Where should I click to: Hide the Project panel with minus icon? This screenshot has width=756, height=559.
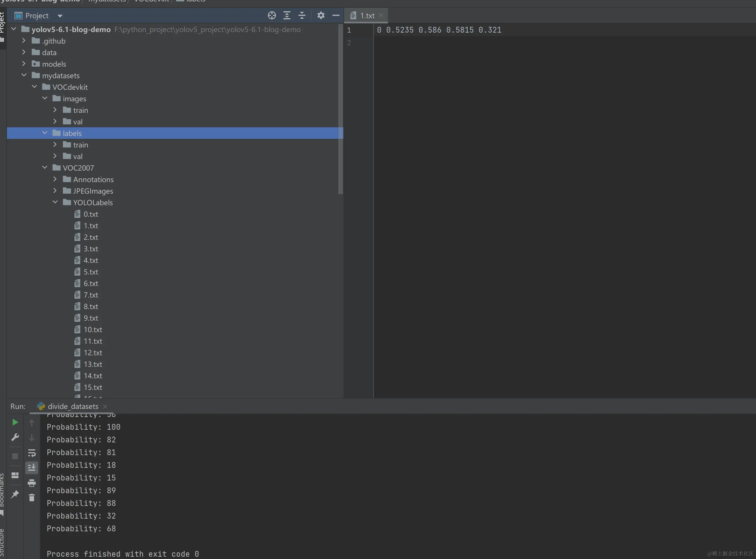pos(336,15)
